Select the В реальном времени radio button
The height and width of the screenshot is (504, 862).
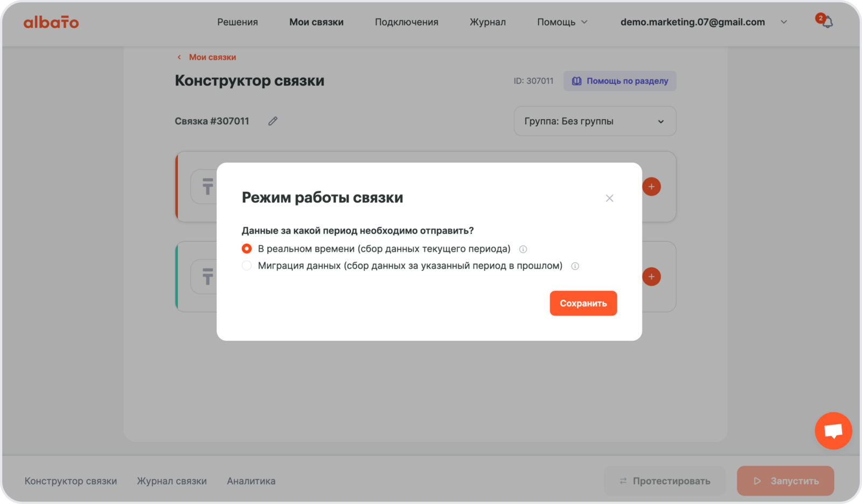(x=247, y=249)
